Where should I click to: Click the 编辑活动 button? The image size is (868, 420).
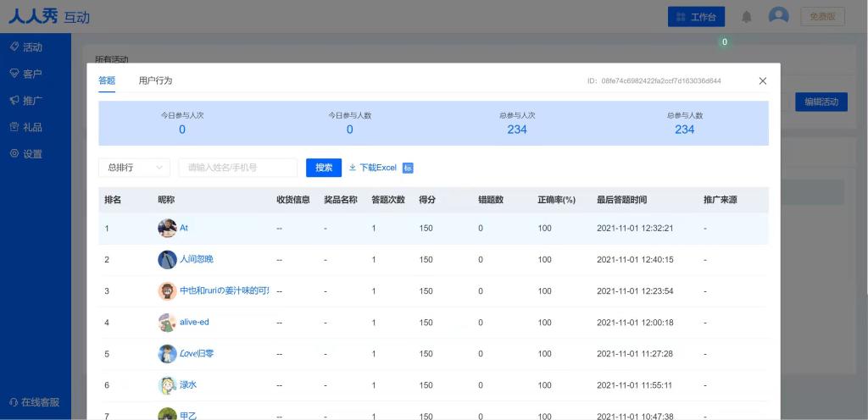tap(821, 102)
